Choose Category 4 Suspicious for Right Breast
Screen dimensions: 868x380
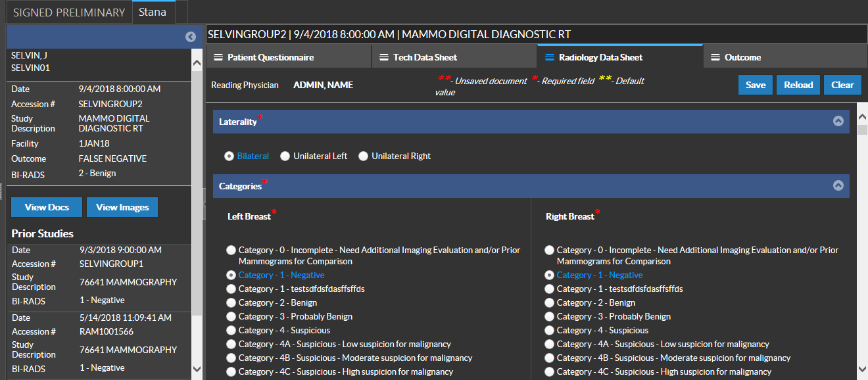coord(549,331)
